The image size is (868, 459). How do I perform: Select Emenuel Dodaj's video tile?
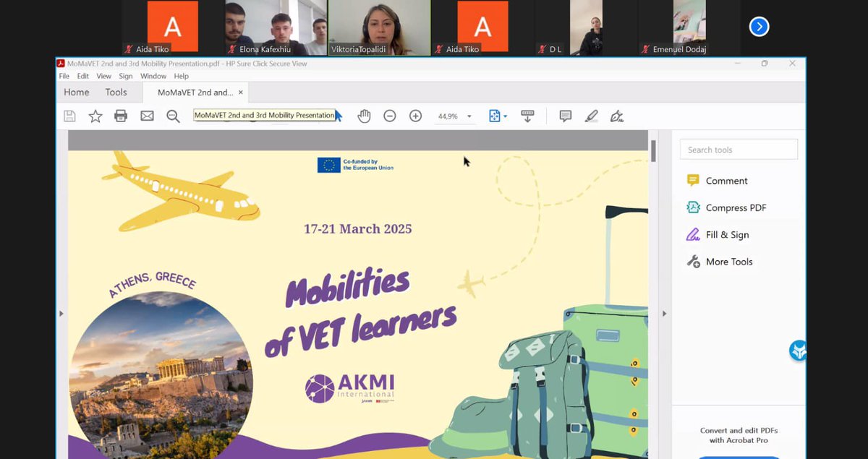click(689, 27)
